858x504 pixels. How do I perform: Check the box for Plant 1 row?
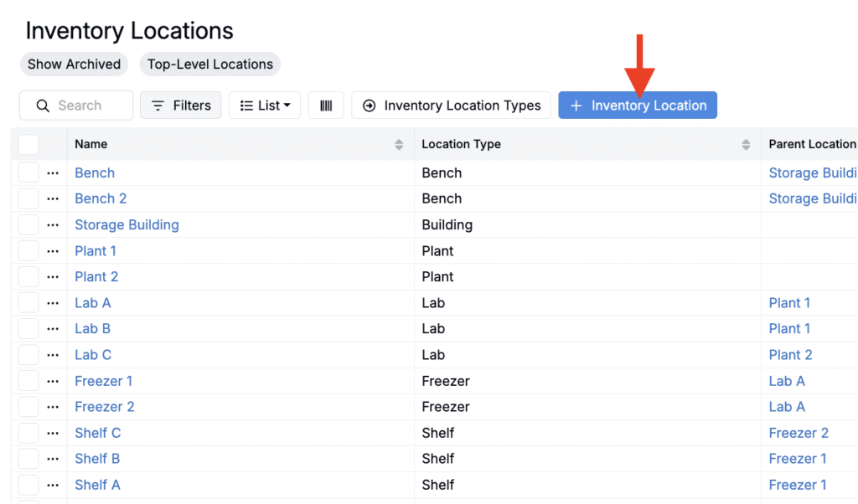click(x=28, y=251)
